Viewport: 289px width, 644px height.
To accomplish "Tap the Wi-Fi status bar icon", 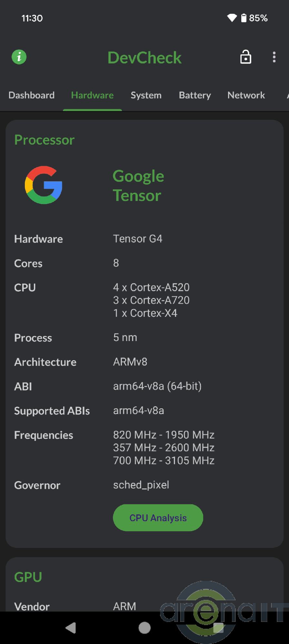I will [232, 18].
